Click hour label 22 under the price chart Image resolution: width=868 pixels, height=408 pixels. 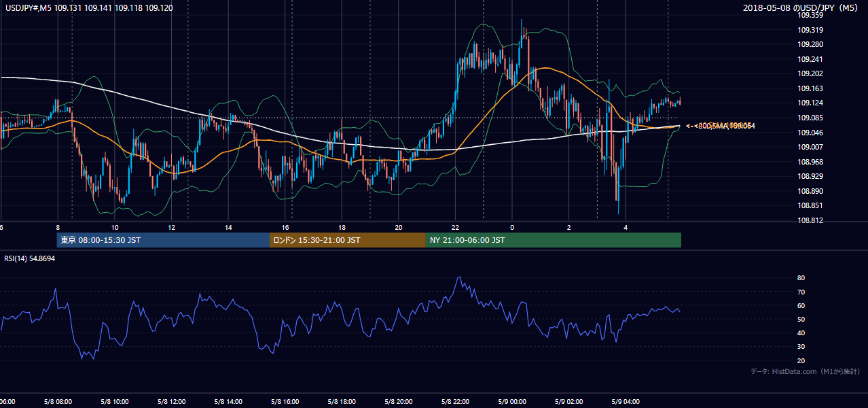(x=456, y=228)
